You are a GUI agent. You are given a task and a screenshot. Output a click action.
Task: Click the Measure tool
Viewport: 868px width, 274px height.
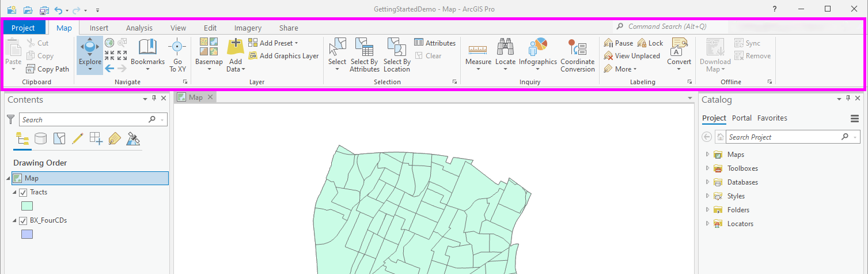pos(478,55)
